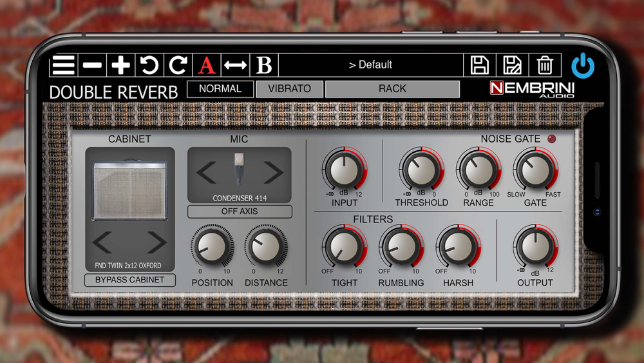Copy A to B with double-arrow icon
644x363 pixels.
coord(235,65)
